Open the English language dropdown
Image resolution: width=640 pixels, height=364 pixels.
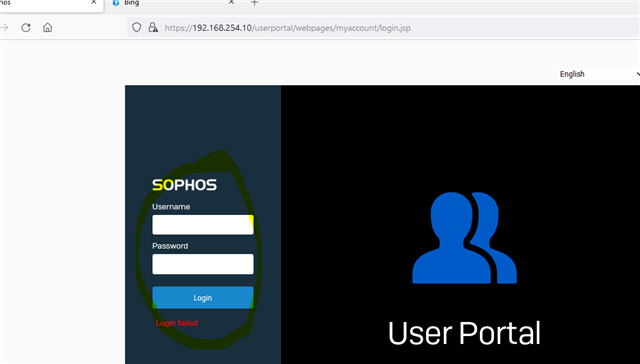click(x=598, y=74)
